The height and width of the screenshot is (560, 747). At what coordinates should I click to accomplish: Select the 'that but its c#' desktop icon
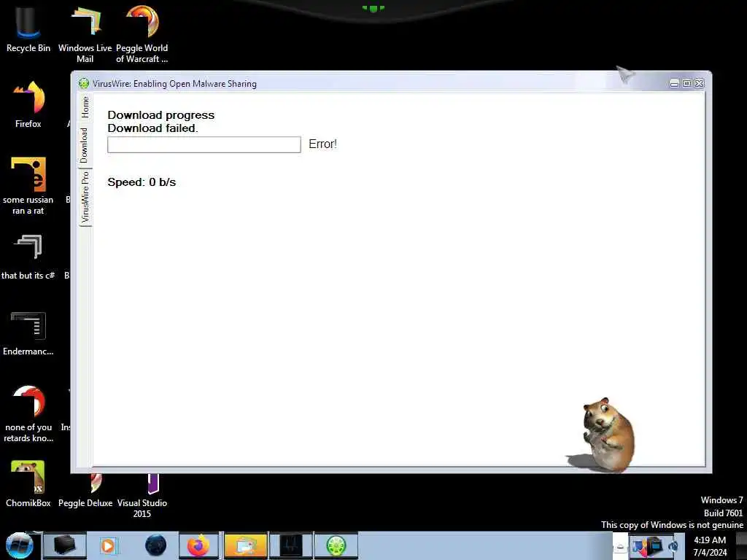pyautogui.click(x=28, y=257)
